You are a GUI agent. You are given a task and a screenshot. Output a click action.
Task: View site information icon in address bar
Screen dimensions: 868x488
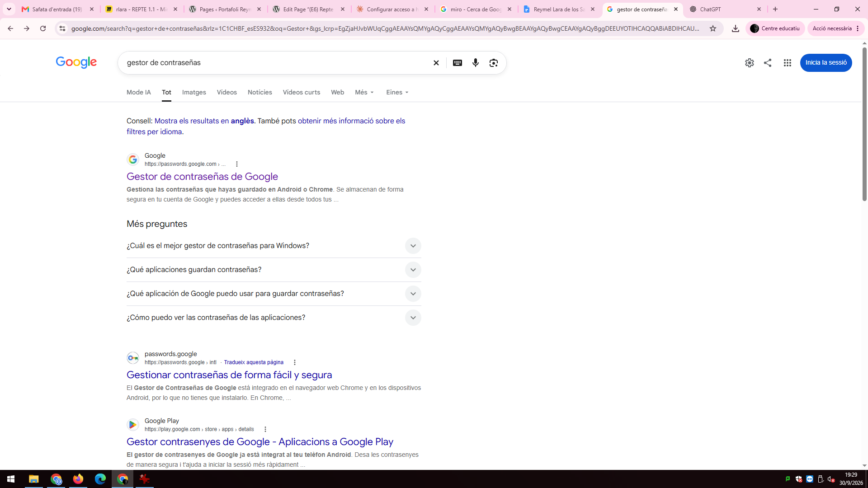pyautogui.click(x=62, y=28)
